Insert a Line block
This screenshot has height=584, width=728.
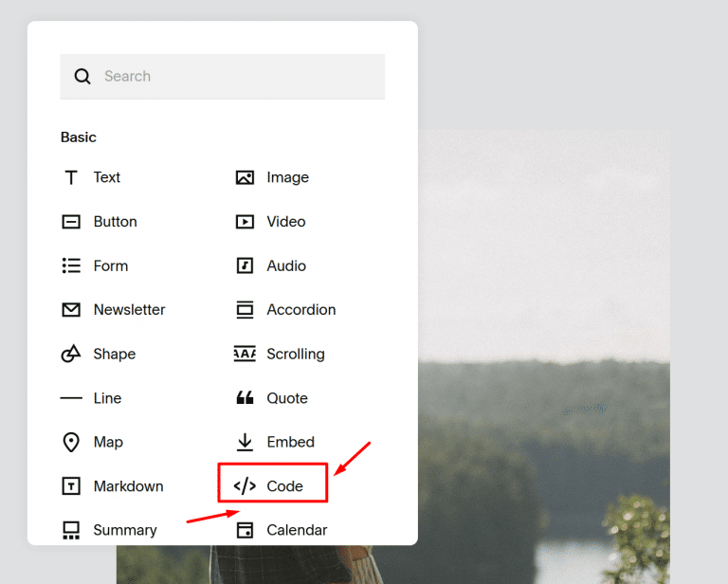pyautogui.click(x=107, y=398)
